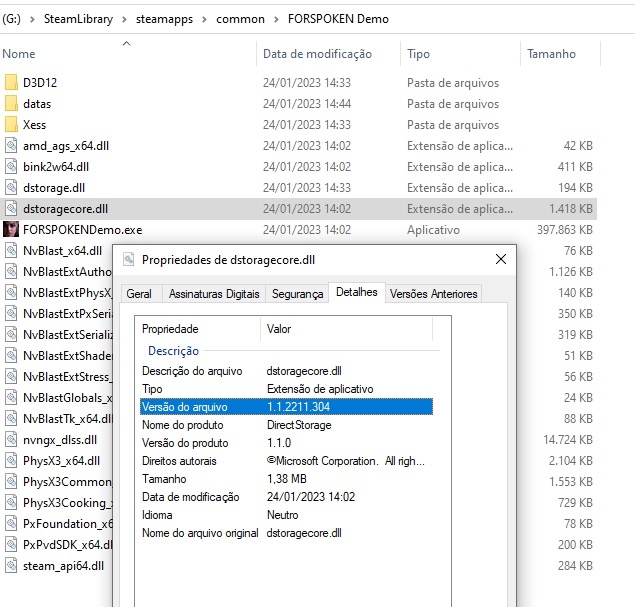Open the Segurança tab
635x607 pixels.
tap(298, 294)
